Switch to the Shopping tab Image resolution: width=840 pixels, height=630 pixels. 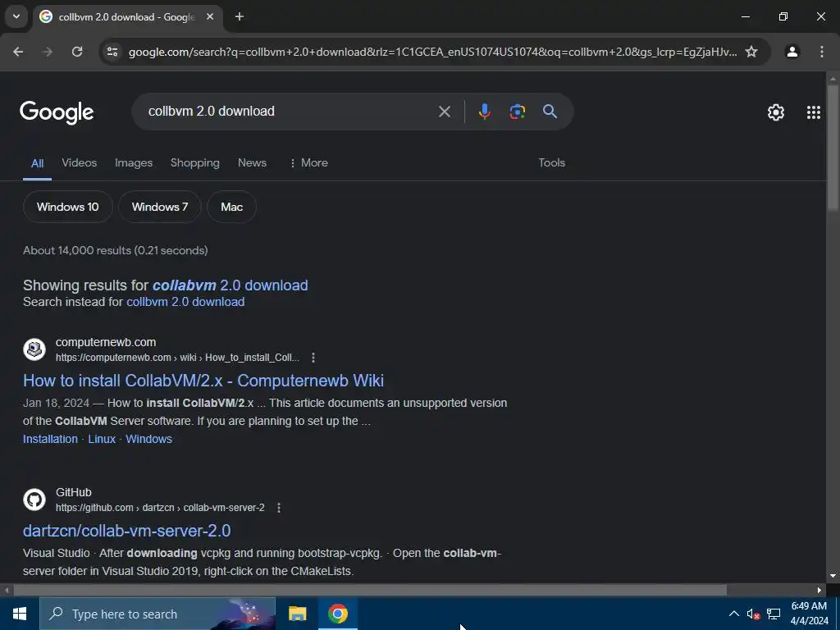195,163
